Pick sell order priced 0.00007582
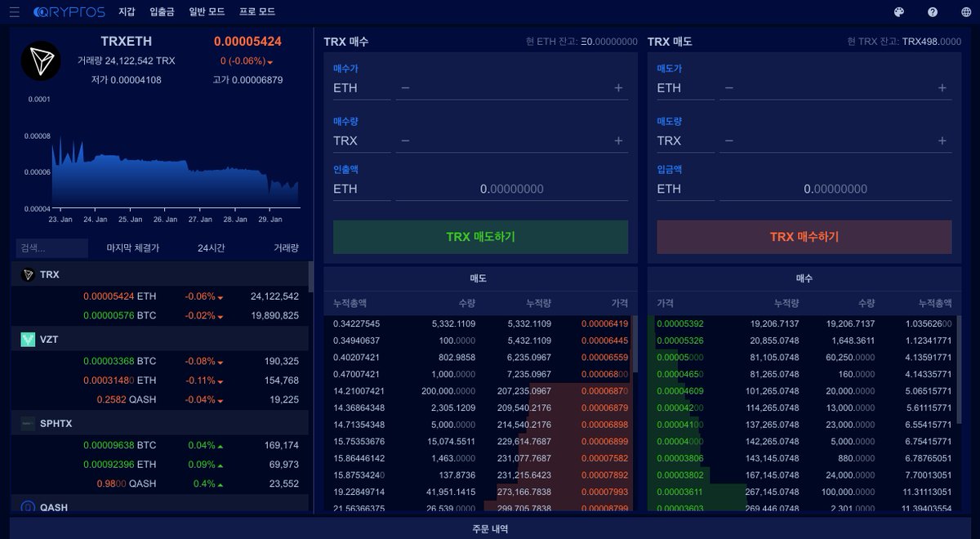Image resolution: width=980 pixels, height=539 pixels. tap(480, 459)
